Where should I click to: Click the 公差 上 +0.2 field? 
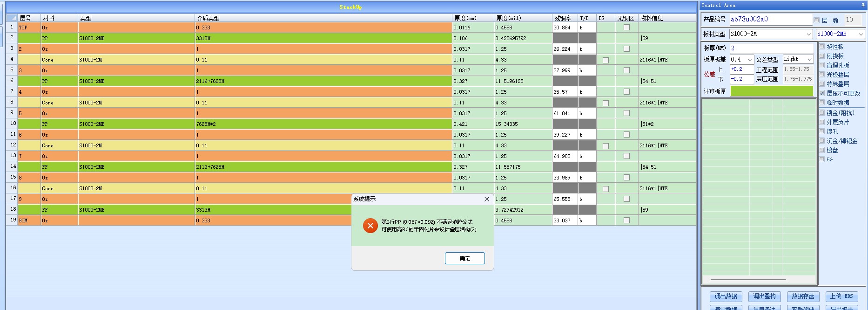741,69
